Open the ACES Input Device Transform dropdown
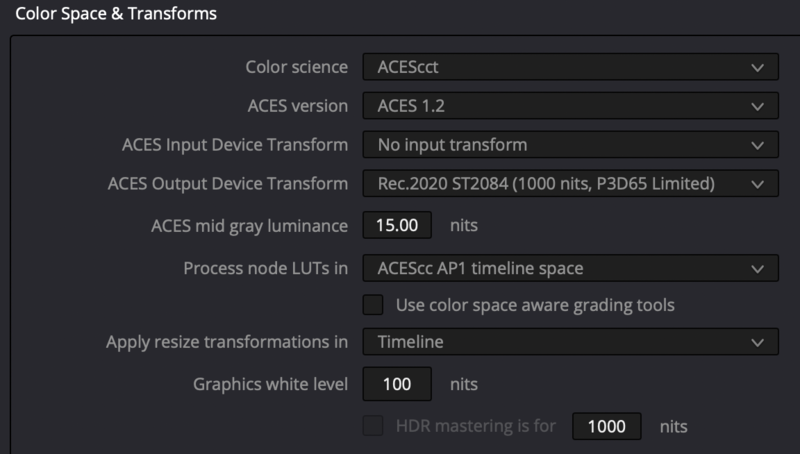This screenshot has width=800, height=454. coord(568,145)
